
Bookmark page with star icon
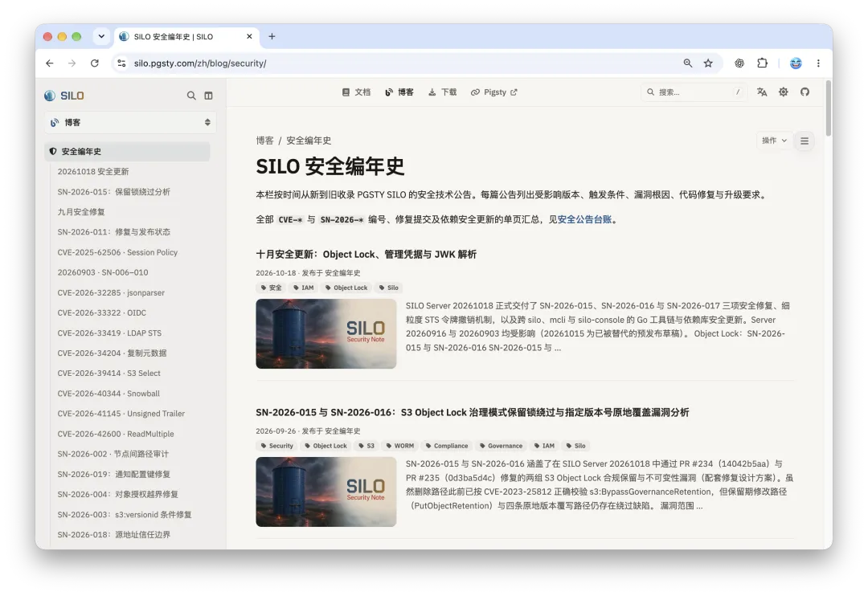[708, 63]
